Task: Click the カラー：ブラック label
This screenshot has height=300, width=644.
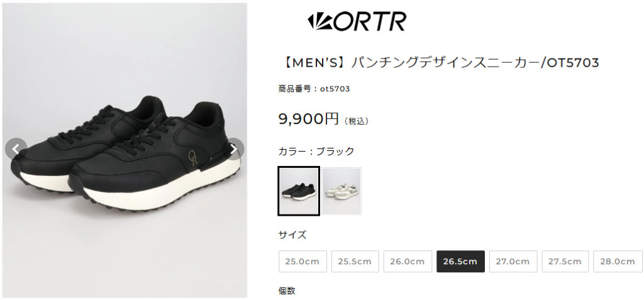Action: pos(316,151)
